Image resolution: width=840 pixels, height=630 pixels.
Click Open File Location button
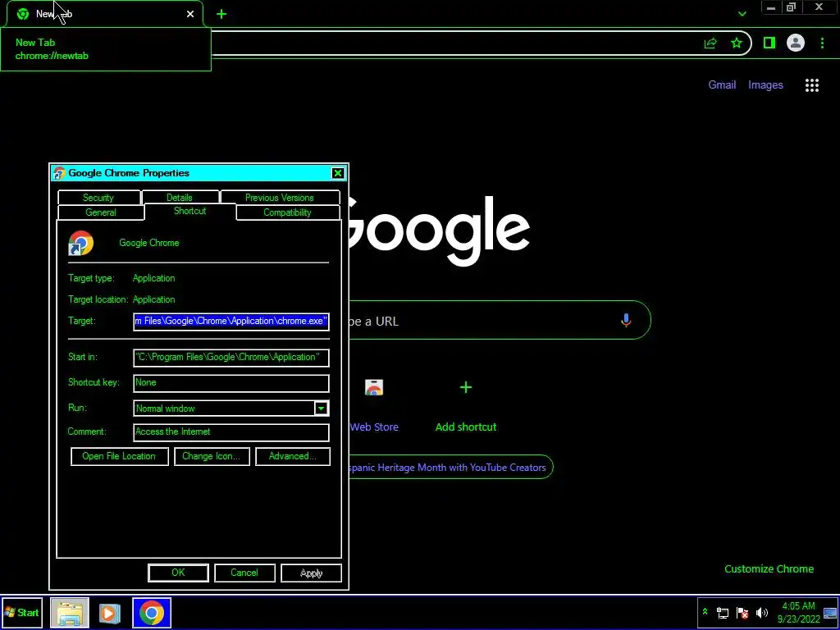point(120,456)
